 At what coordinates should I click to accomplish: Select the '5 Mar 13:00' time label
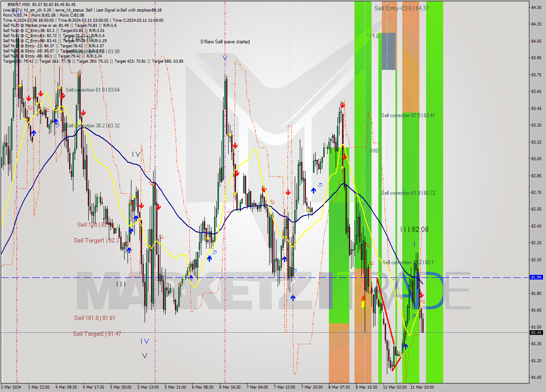pos(148,387)
